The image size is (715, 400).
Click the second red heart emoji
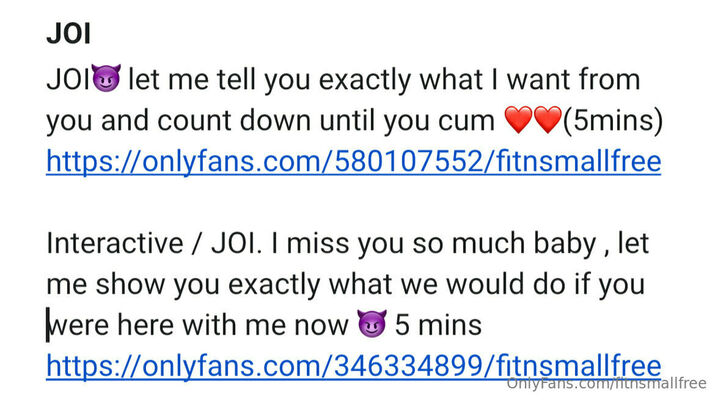click(x=548, y=120)
